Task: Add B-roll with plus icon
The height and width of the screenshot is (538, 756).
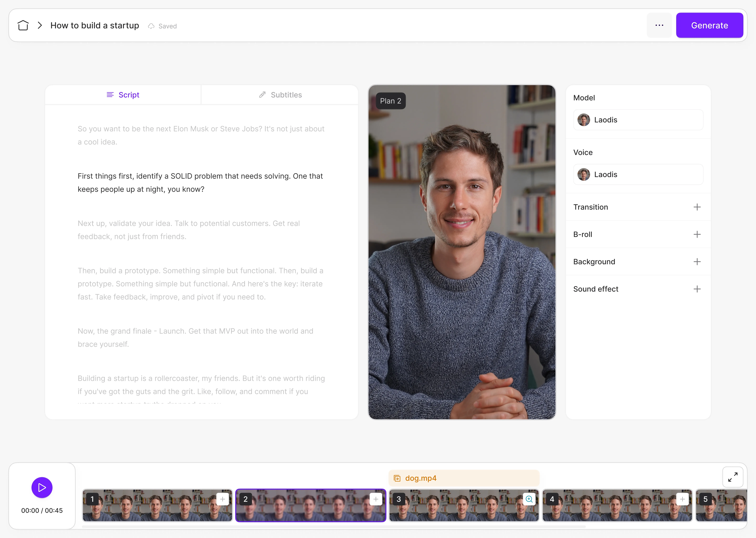Action: click(697, 235)
